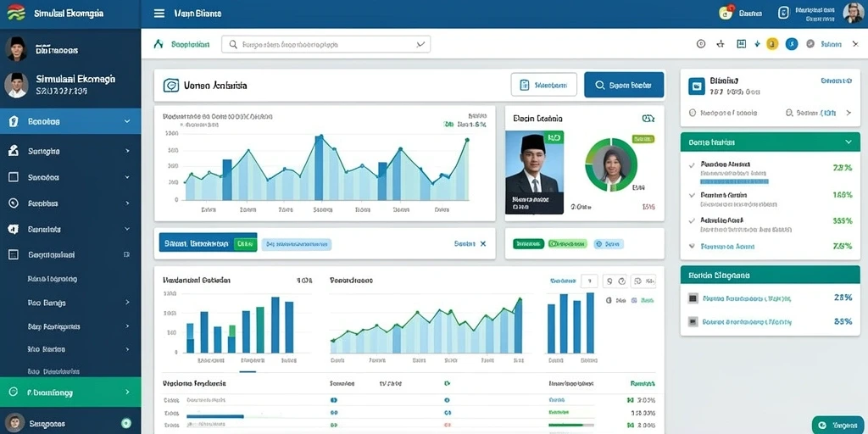Collapse the first green panel header chevron
The width and height of the screenshot is (868, 434).
coord(849,142)
